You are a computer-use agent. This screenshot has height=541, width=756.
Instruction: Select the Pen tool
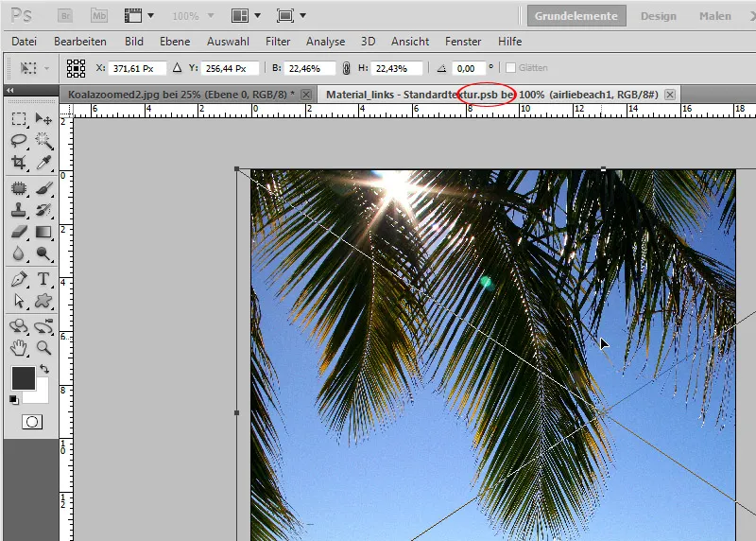click(x=19, y=279)
